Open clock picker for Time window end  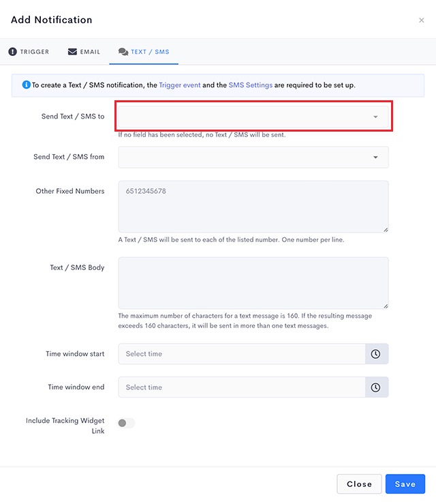375,387
